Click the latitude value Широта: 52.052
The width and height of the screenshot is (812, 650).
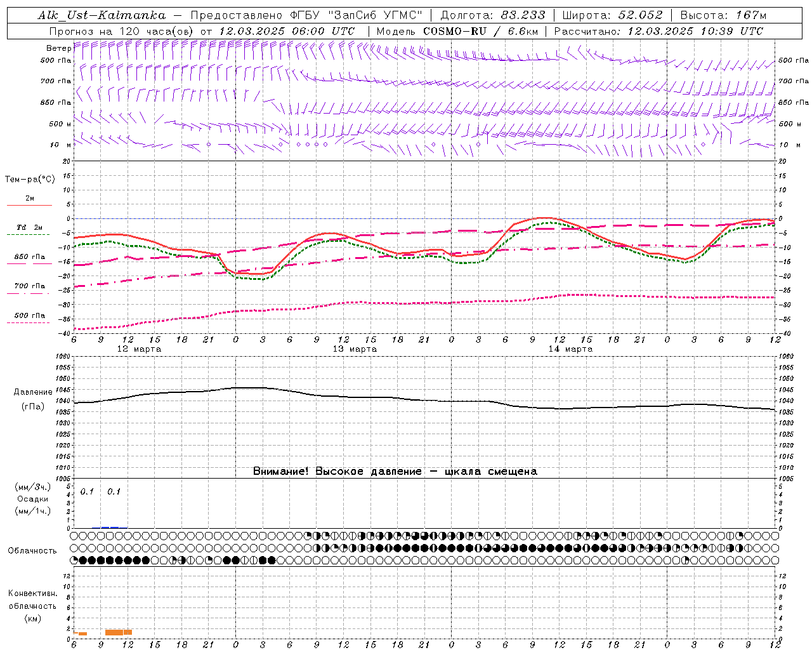click(x=612, y=15)
